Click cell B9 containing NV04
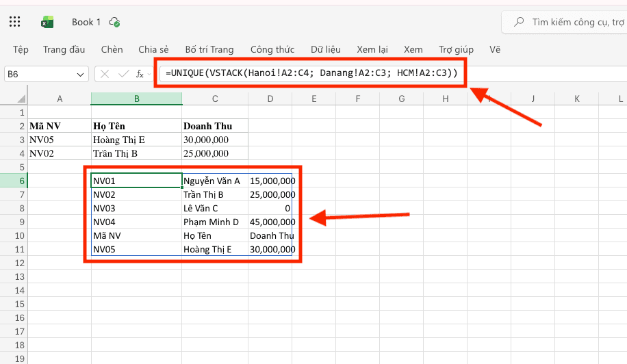This screenshot has height=364, width=627. click(x=137, y=222)
